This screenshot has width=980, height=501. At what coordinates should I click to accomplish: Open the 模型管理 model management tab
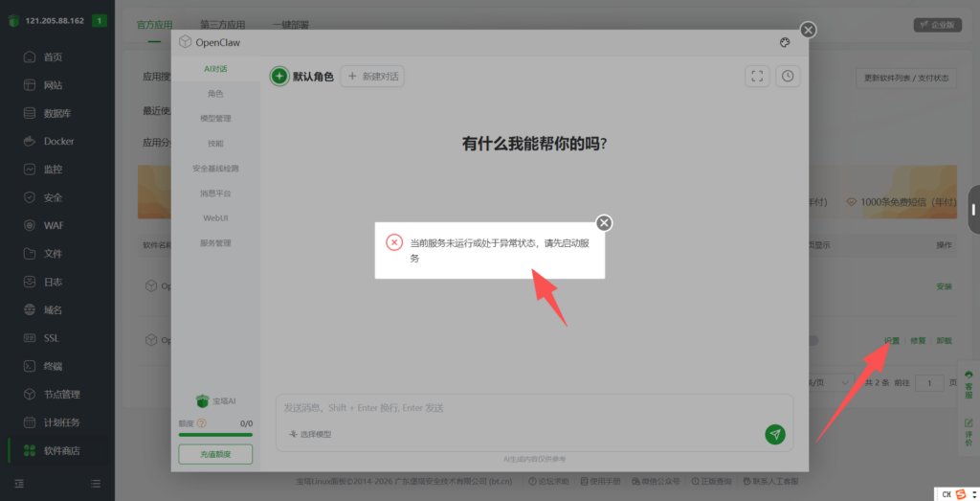coord(215,118)
